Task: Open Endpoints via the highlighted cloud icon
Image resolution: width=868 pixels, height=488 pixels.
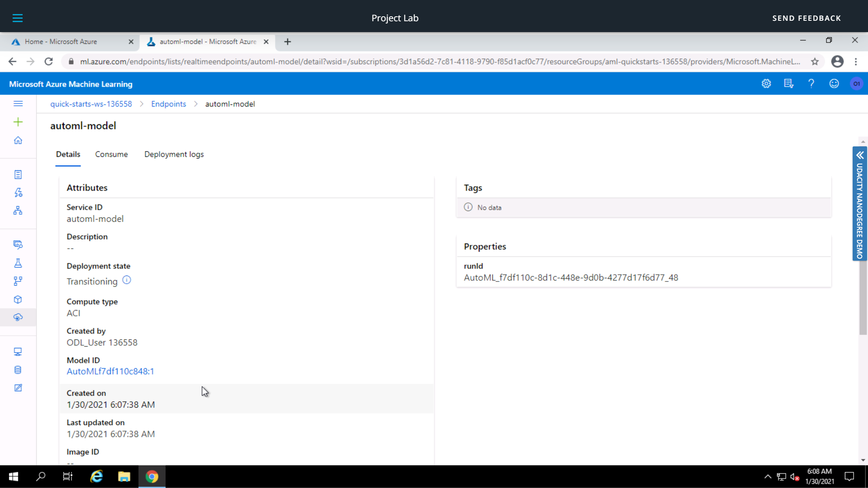Action: click(18, 317)
